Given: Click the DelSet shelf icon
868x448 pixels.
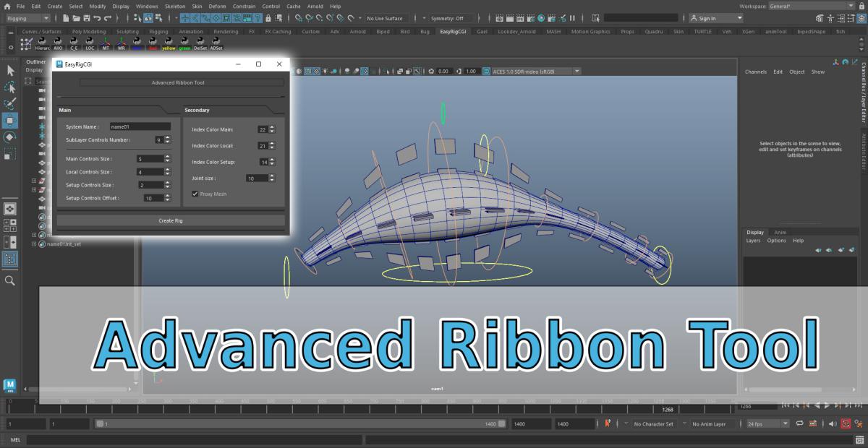Looking at the screenshot, I should pyautogui.click(x=200, y=43).
